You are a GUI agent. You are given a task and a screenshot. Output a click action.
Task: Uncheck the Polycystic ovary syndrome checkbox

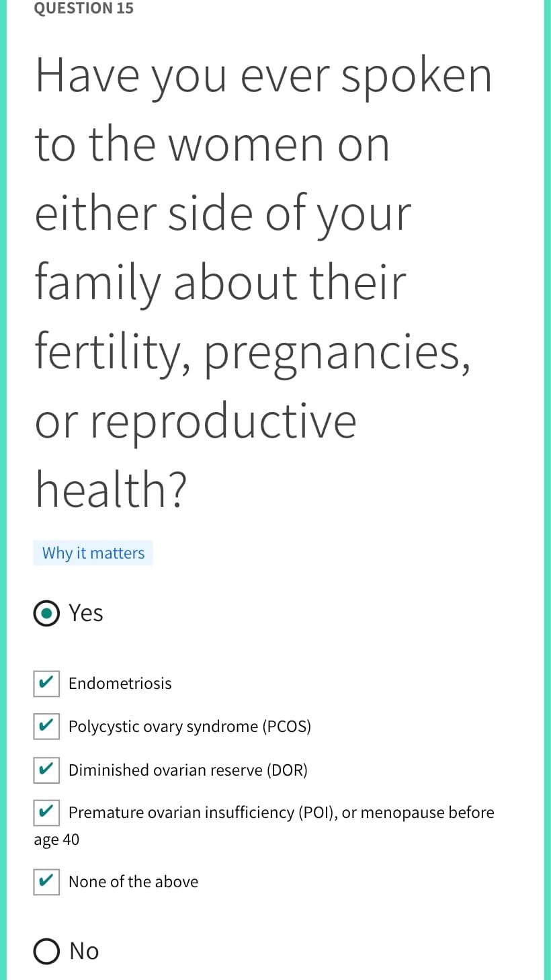[x=46, y=727]
